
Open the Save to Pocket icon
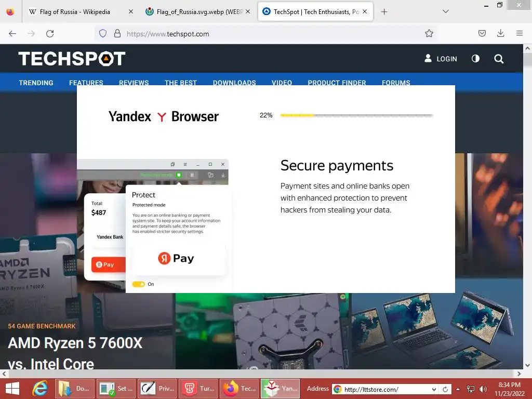coord(482,34)
